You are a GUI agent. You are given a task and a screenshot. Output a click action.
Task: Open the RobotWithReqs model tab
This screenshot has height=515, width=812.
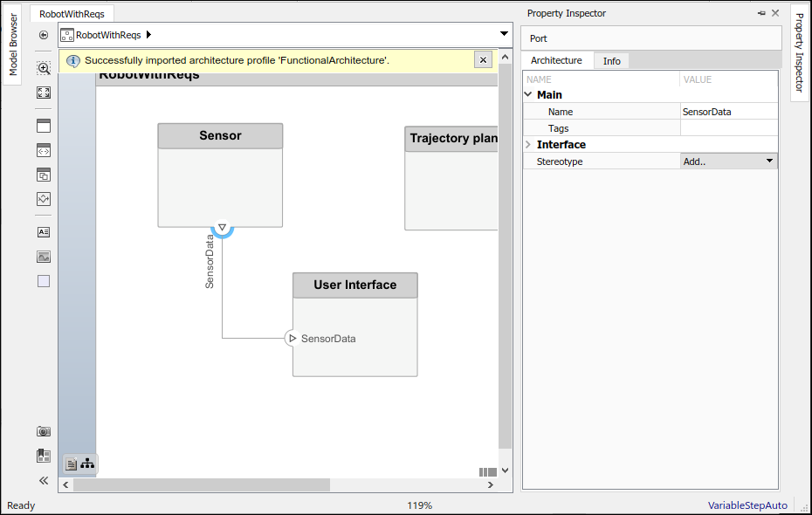coord(72,14)
